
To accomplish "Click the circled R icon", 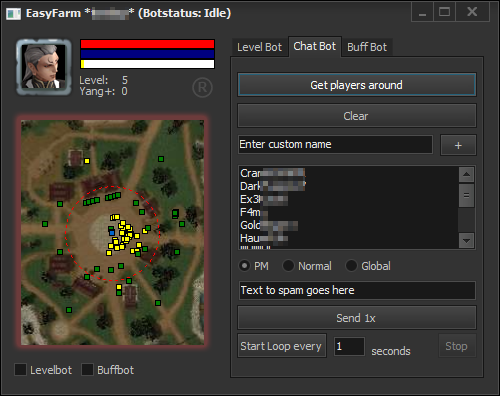I will (x=202, y=88).
